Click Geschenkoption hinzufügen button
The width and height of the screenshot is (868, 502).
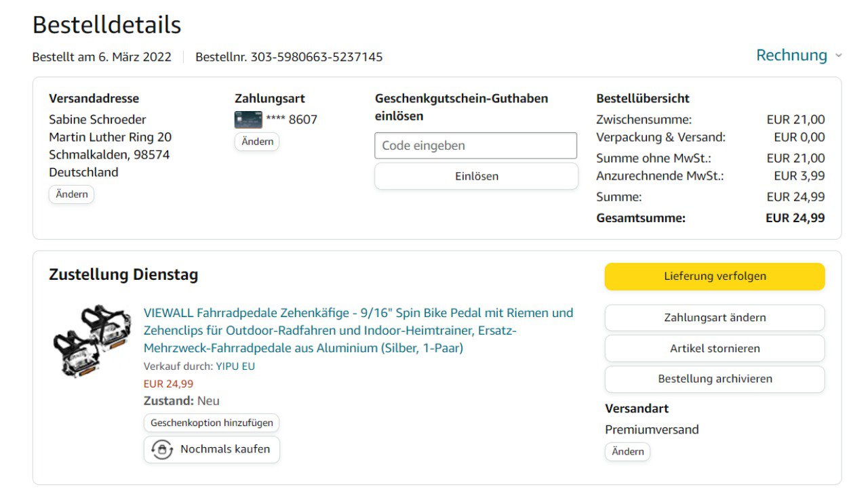click(x=212, y=423)
